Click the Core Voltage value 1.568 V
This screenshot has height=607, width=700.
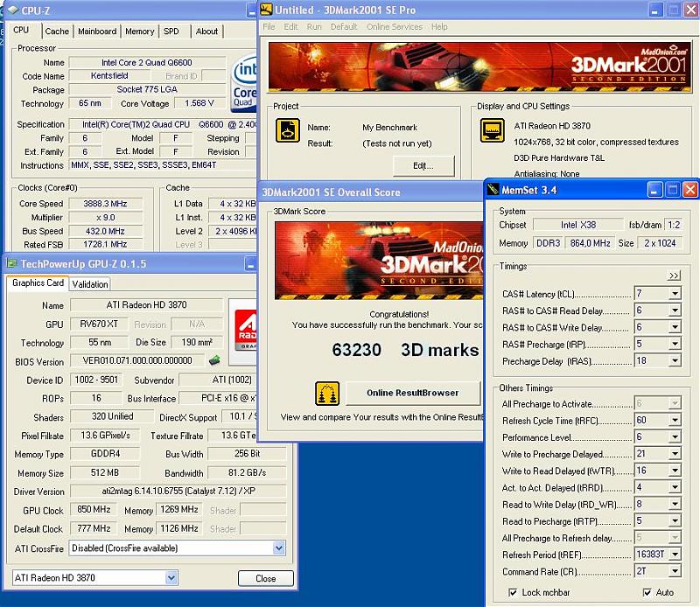[x=199, y=103]
